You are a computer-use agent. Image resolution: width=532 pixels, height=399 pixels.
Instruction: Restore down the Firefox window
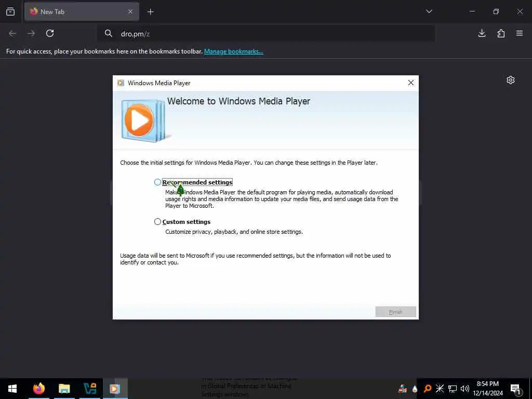click(496, 11)
